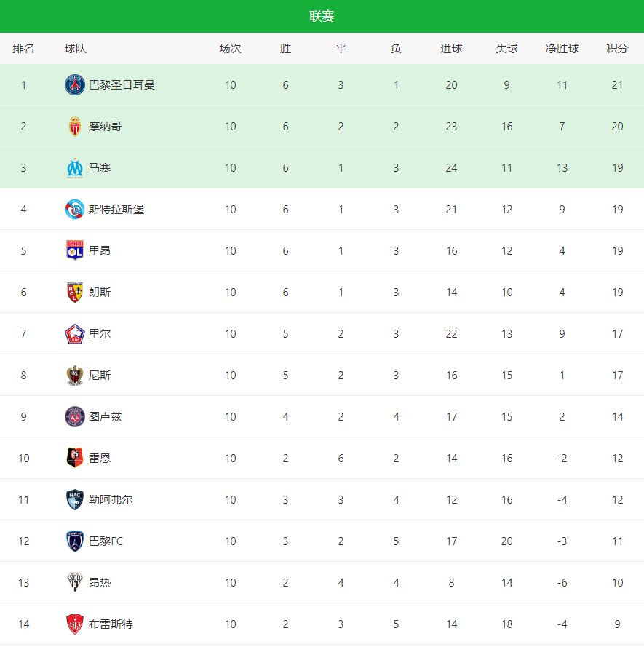This screenshot has width=644, height=647.
Task: Click the Paris FC team badge
Action: [75, 541]
